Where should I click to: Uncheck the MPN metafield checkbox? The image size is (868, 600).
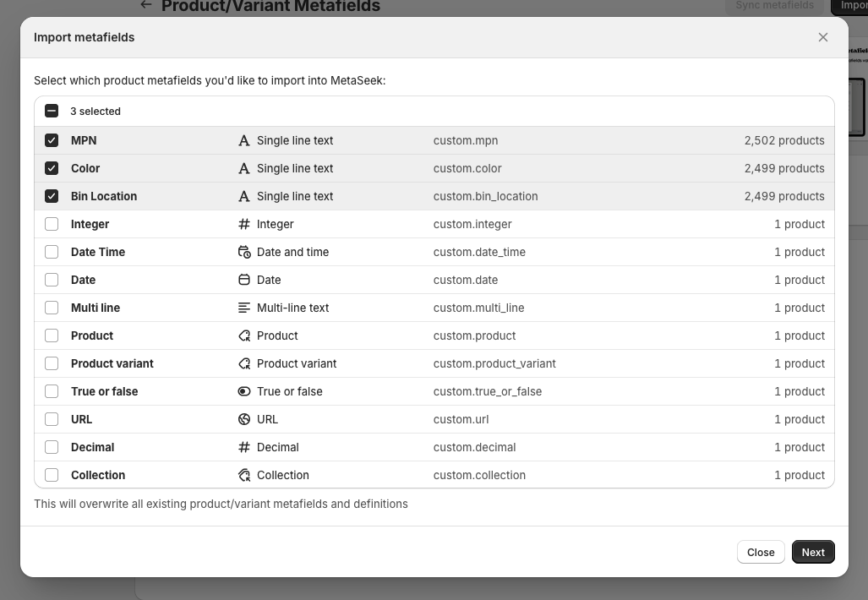pos(52,140)
